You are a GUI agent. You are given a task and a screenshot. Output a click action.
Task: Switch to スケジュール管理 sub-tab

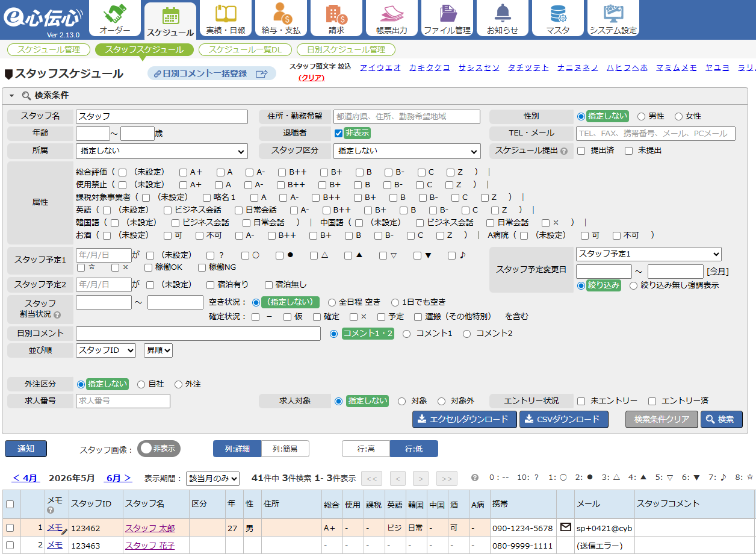coord(48,50)
